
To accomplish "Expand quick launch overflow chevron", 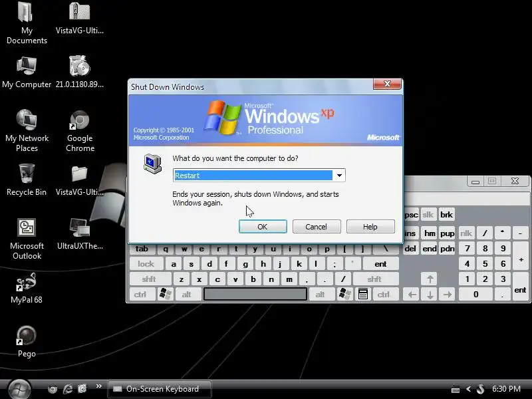I will (x=98, y=386).
